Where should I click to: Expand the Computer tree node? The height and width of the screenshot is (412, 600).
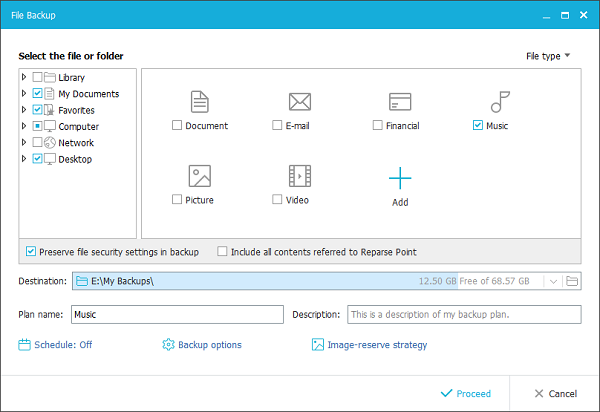click(x=24, y=126)
